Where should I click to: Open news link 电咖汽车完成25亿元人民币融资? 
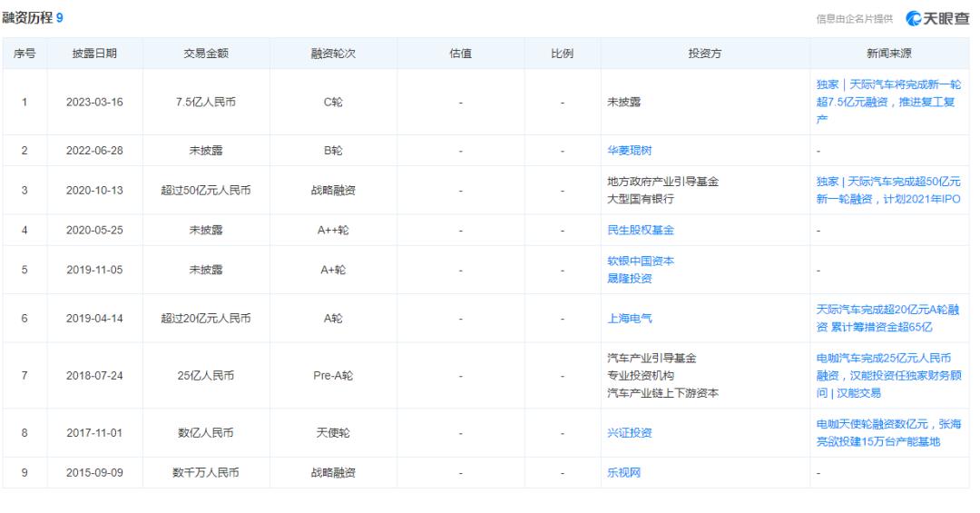pos(888,375)
